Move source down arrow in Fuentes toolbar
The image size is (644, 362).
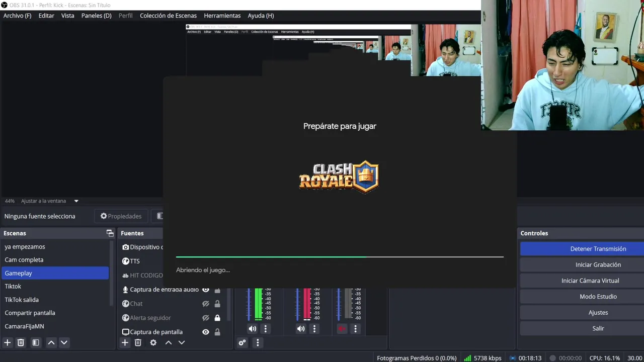point(182,342)
